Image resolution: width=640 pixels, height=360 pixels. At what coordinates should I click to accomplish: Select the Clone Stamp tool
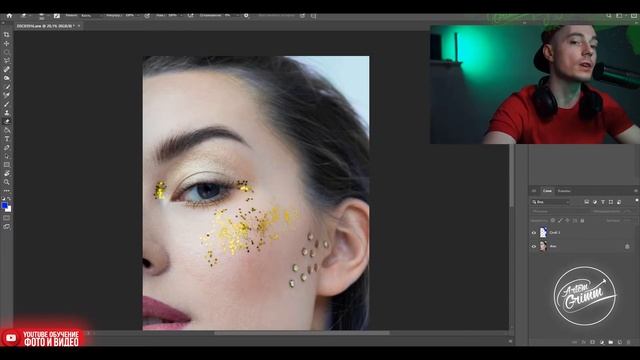click(x=7, y=113)
